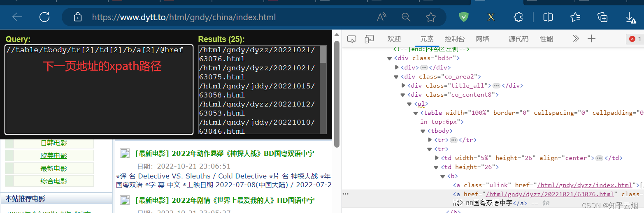Viewport: 644px width, 213px height.
Task: Collapse the b element node
Action: click(443, 176)
